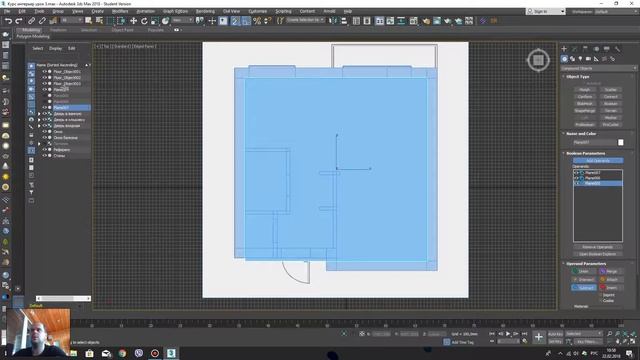The height and width of the screenshot is (360, 640).
Task: Select the Стены item in scene explorer
Action: [x=60, y=156]
